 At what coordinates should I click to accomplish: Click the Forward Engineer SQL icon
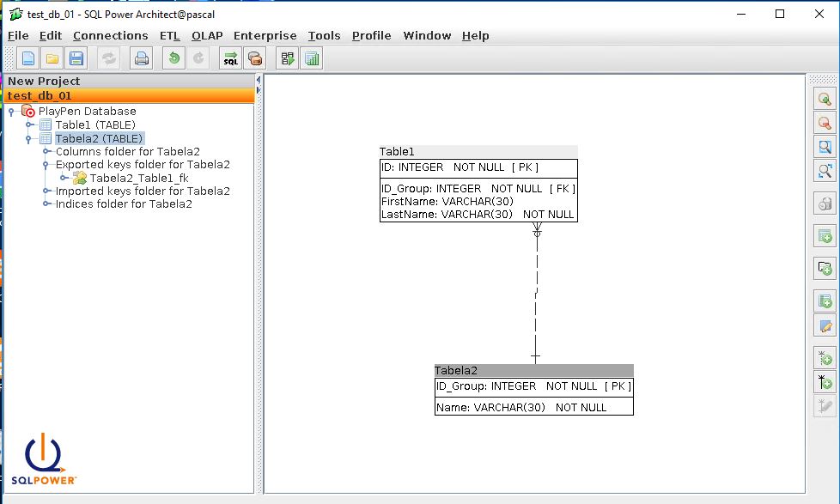(x=230, y=58)
